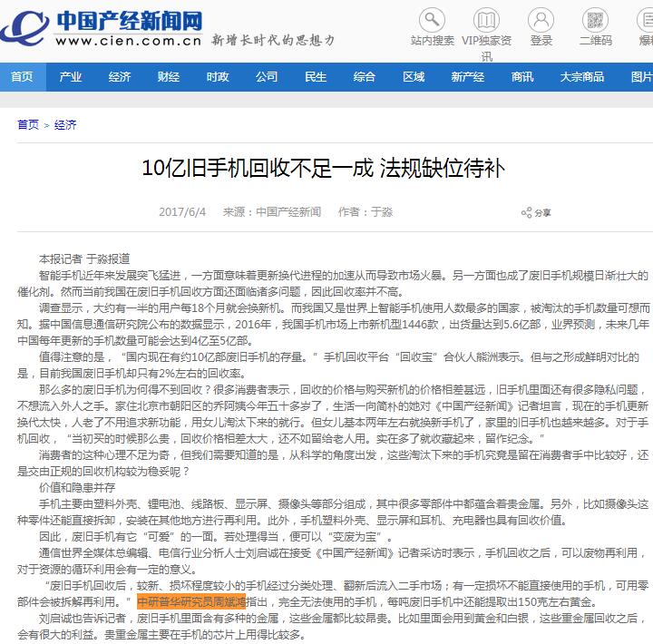
Task: Click the publication date 2017/6/4
Action: tap(182, 212)
